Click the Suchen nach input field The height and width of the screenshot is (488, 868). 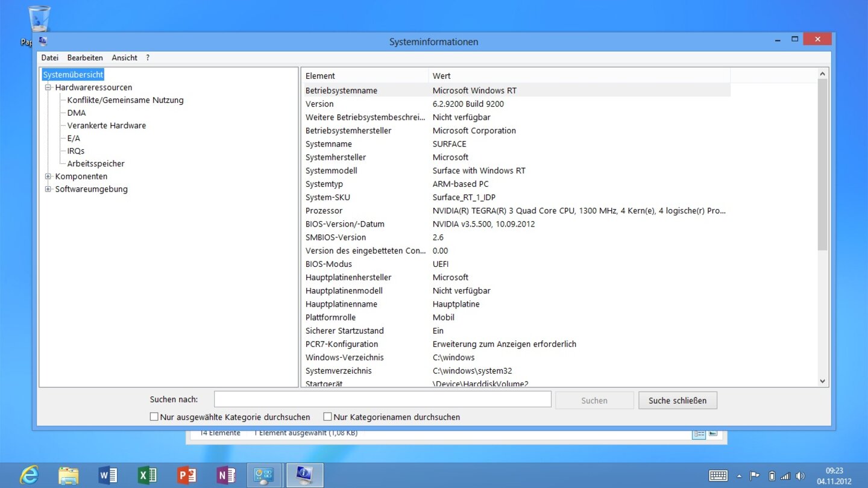pos(383,399)
